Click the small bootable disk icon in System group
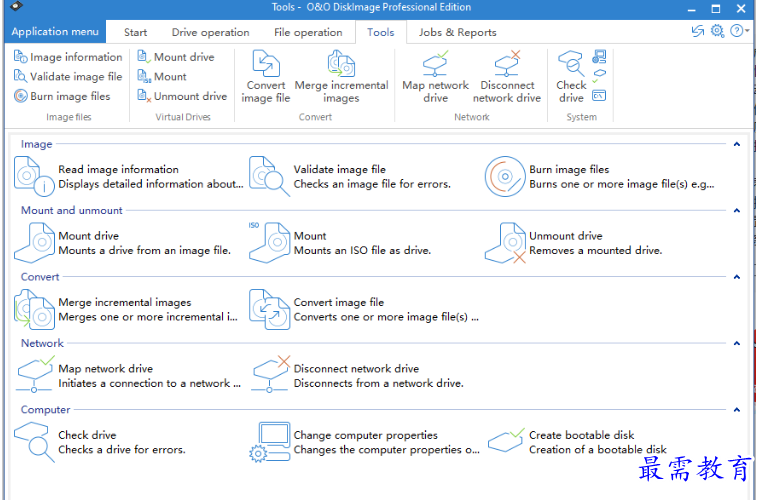760x500 pixels. point(599,75)
